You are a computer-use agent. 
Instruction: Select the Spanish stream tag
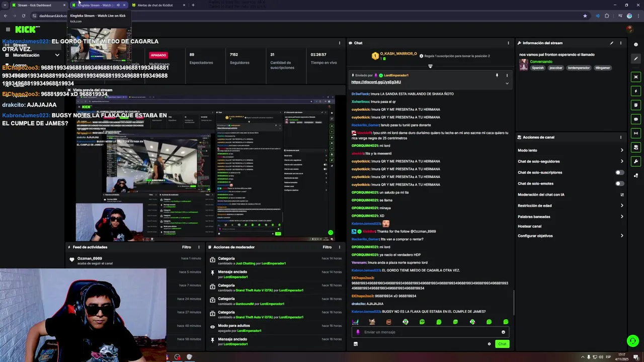(x=538, y=68)
